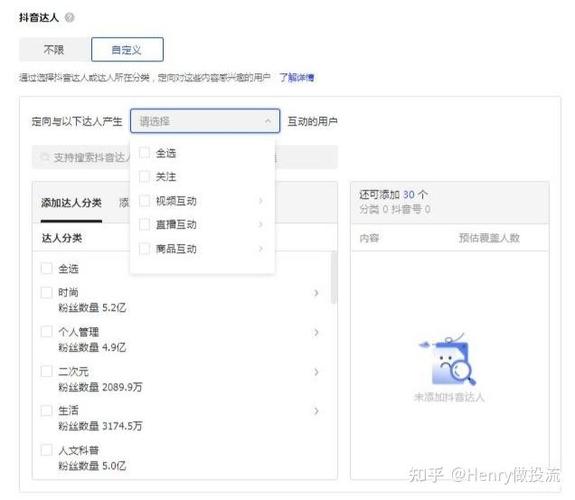Click the category list scrollbar
Screen dimensions: 575x500
pyautogui.click(x=333, y=278)
